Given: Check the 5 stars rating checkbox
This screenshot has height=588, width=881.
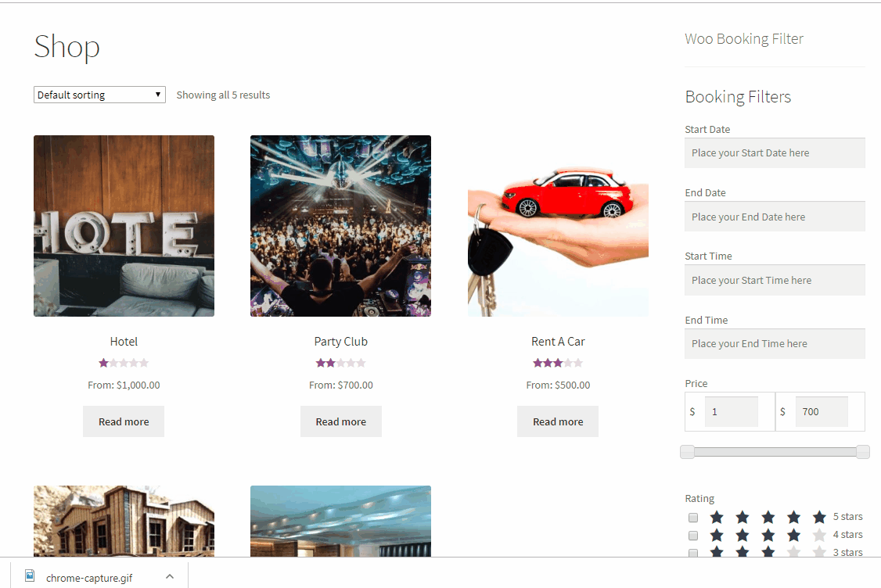Looking at the screenshot, I should pos(693,518).
